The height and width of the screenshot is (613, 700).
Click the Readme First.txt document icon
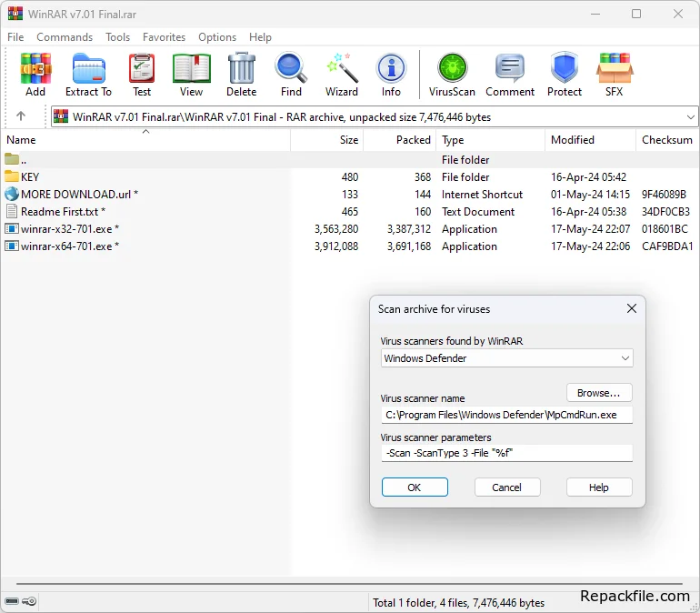(12, 211)
